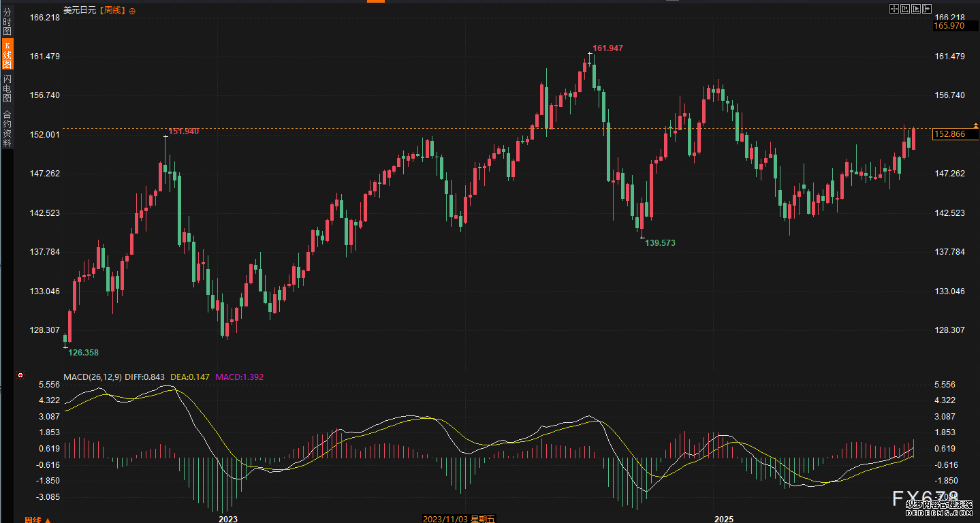This screenshot has height=523, width=980.
Task: Click the exit/expand arrow chart icon
Action: pos(926,9)
